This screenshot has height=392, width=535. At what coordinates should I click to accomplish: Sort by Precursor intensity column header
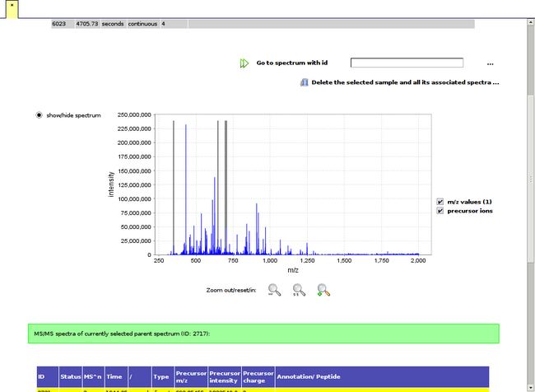[224, 376]
